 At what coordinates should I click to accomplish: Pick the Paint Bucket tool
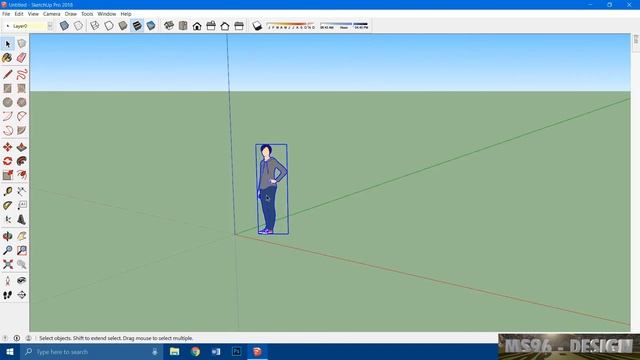coord(7,58)
